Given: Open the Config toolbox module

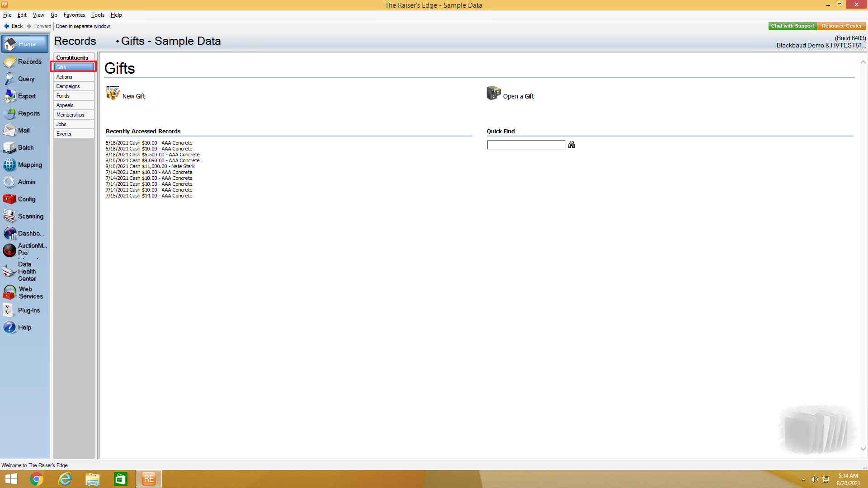Looking at the screenshot, I should 9,199.
